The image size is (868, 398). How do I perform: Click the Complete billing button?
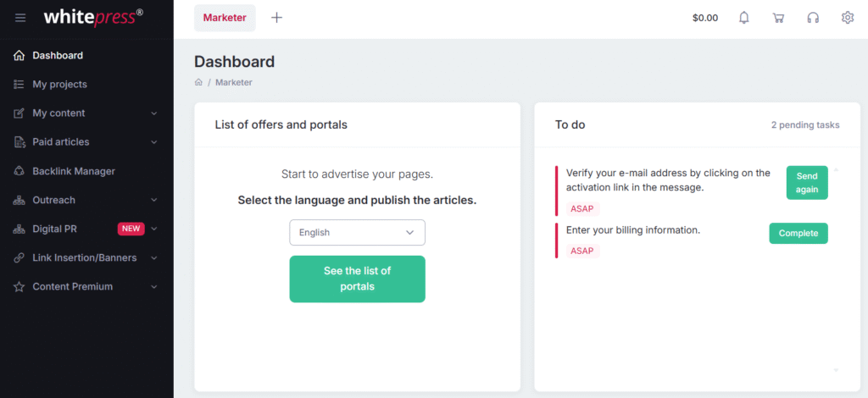click(x=798, y=233)
